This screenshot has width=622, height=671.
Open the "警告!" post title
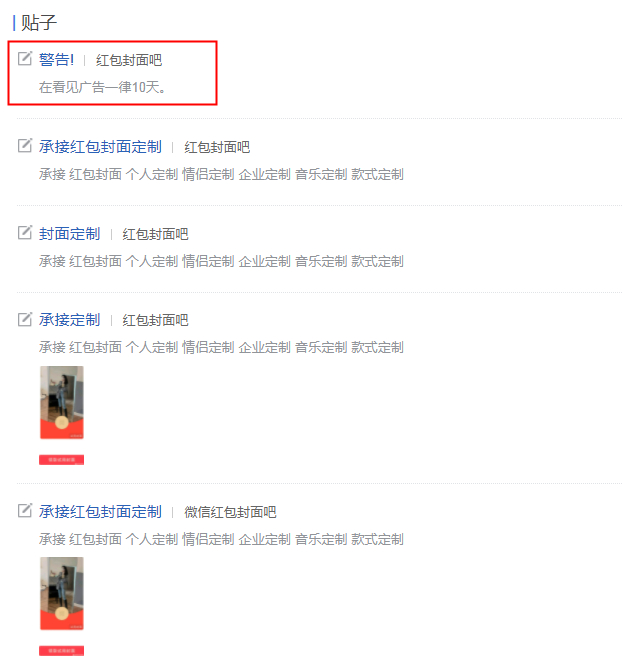tap(57, 59)
